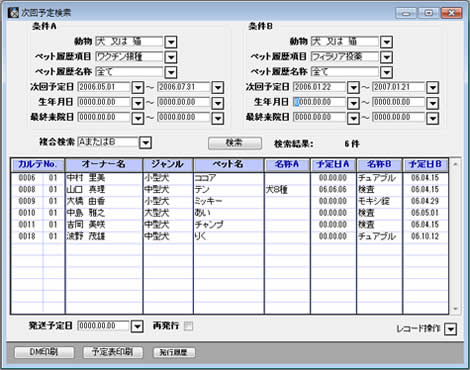Open 条件B 最終来院日 end date dropdown
Image resolution: width=470 pixels, height=370 pixels.
coord(433,118)
